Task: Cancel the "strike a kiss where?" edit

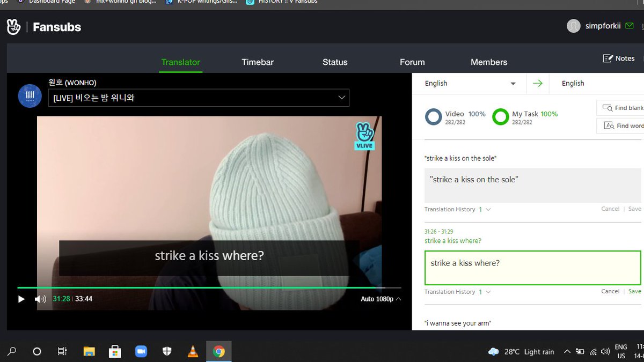Action: [610, 291]
